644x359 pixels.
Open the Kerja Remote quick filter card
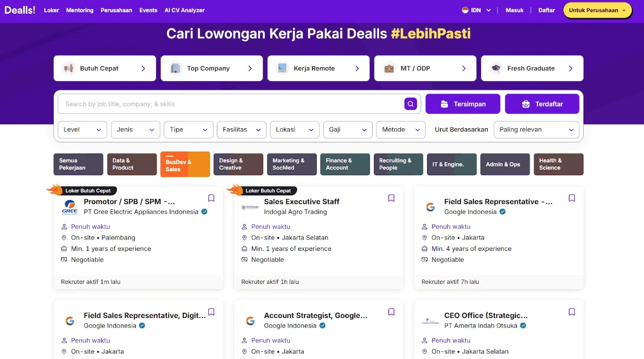[x=318, y=68]
